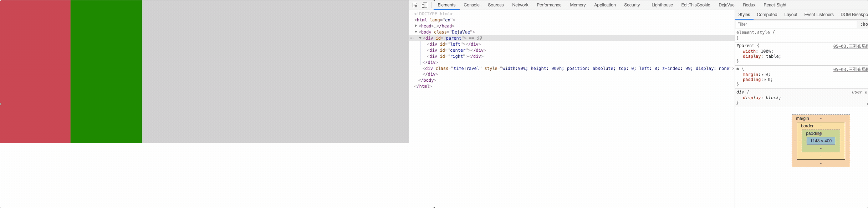Collapse the body element node

416,32
